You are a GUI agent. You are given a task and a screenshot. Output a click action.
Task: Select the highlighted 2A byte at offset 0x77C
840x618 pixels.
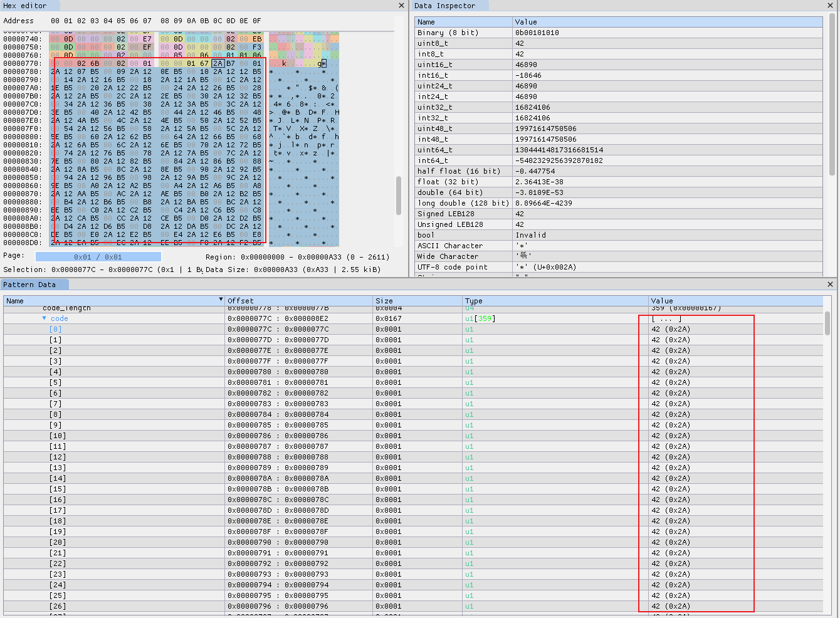coord(218,63)
